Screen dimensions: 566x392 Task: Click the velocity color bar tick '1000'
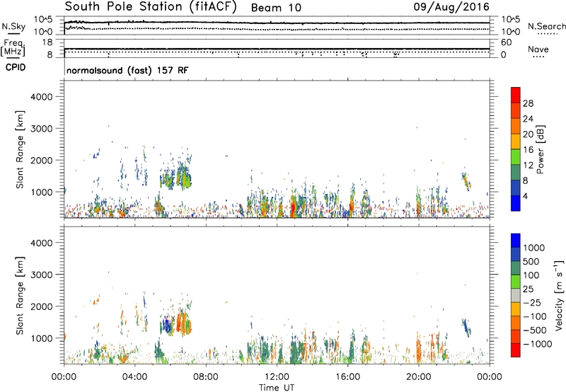534,248
